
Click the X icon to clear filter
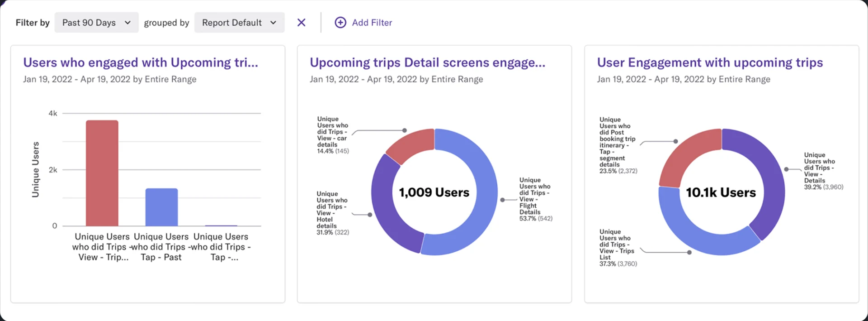click(301, 23)
